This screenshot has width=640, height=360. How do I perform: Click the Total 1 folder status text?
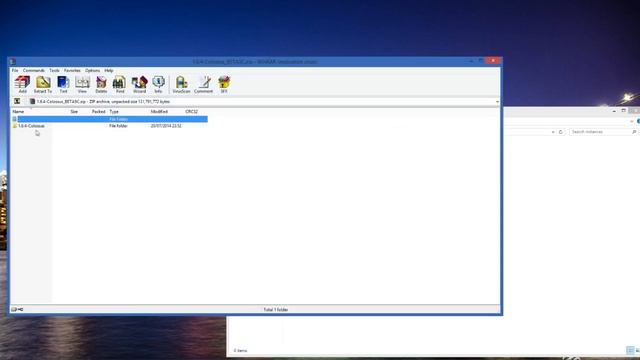(276, 310)
